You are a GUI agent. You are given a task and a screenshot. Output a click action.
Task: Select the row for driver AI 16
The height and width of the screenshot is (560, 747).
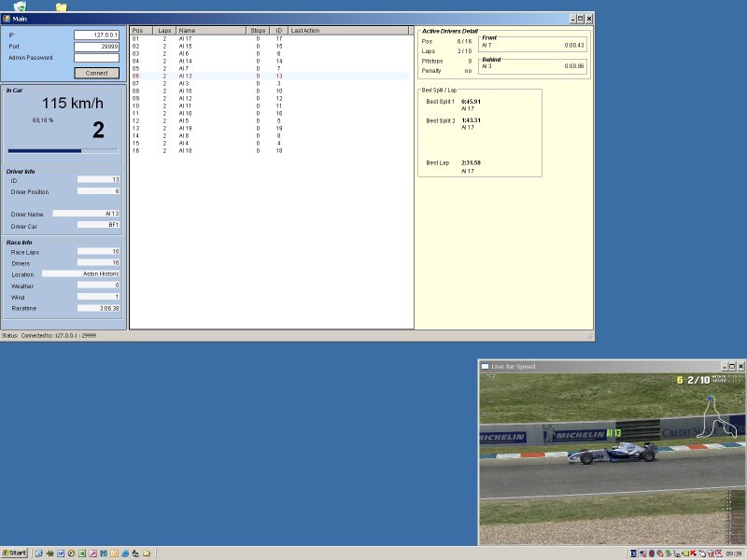click(x=269, y=113)
